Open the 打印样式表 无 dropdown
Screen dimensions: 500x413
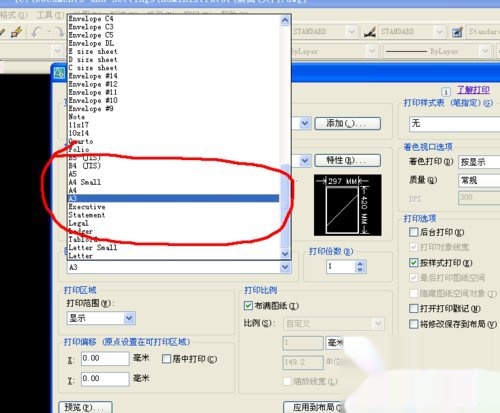click(454, 124)
